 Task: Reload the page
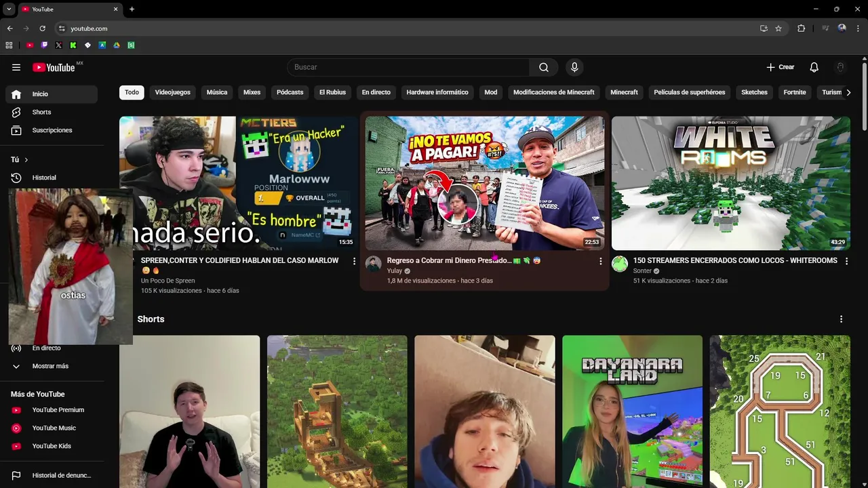(42, 28)
